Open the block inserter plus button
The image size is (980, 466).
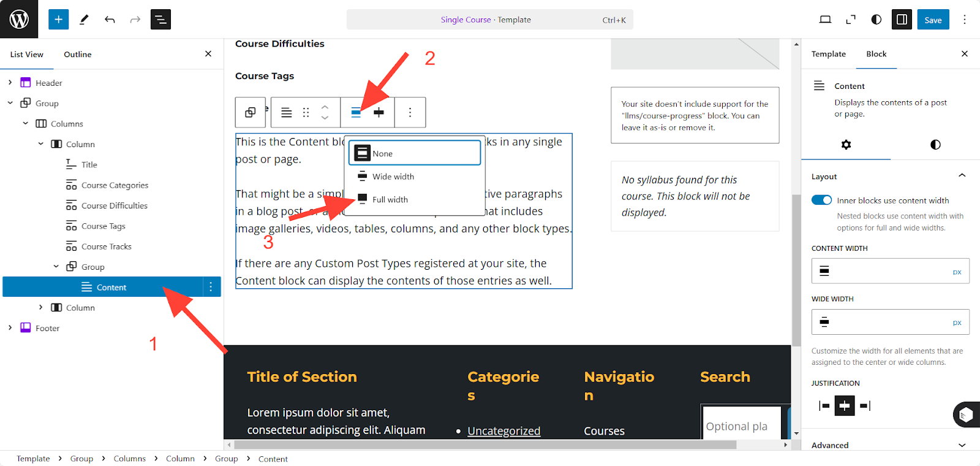pos(58,20)
